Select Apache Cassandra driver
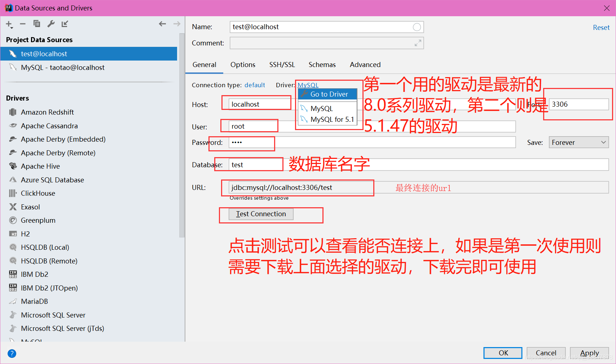The height and width of the screenshot is (364, 616). click(89, 126)
